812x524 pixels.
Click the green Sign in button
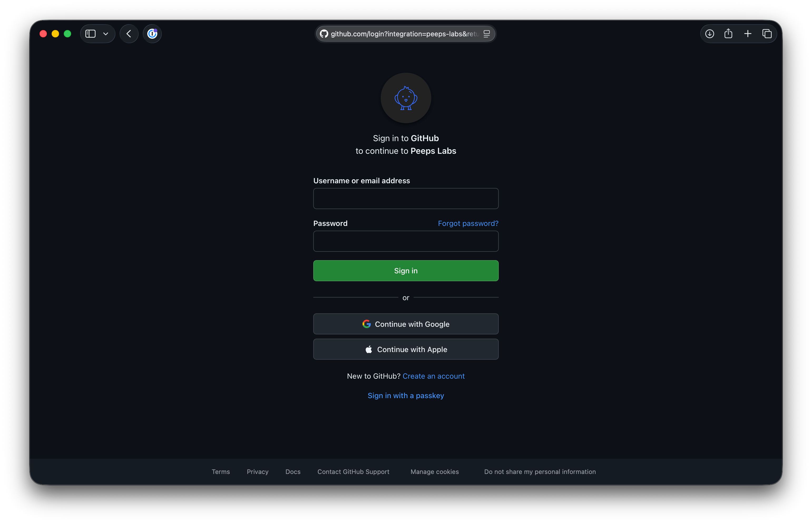point(406,270)
